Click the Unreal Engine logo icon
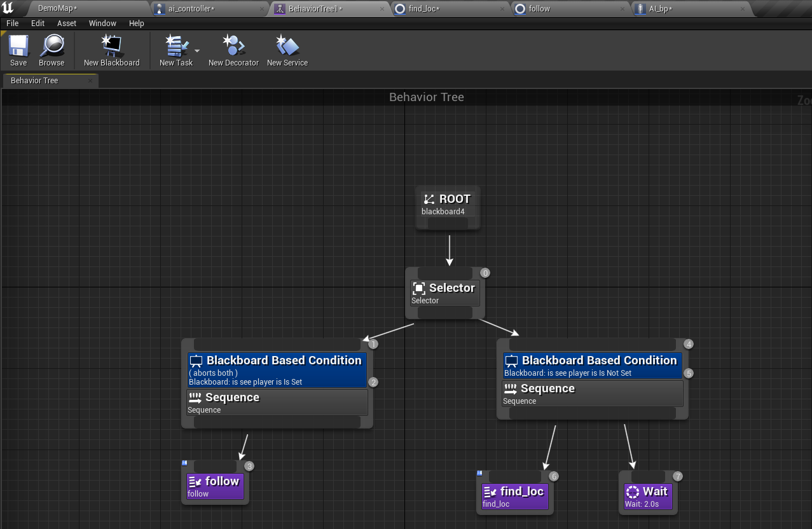Image resolution: width=812 pixels, height=529 pixels. point(8,8)
